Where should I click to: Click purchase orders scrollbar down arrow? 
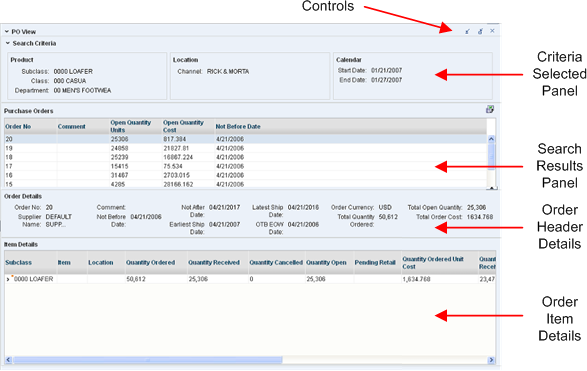coord(491,188)
